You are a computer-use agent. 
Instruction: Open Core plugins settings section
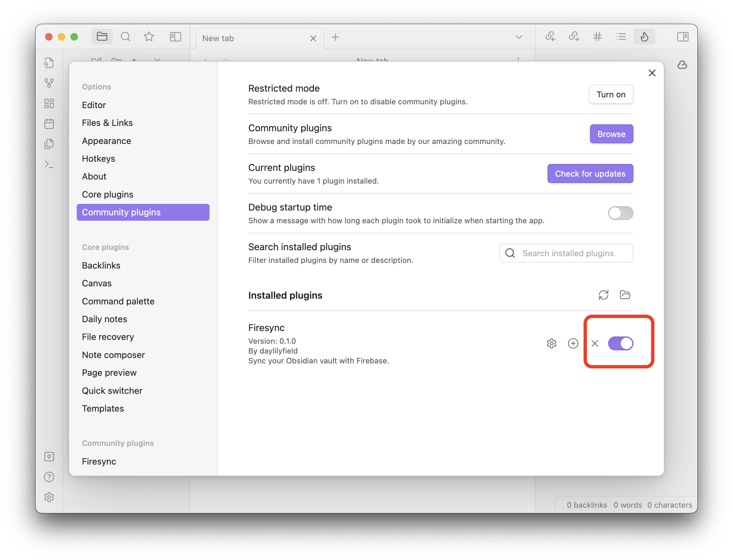pyautogui.click(x=107, y=194)
